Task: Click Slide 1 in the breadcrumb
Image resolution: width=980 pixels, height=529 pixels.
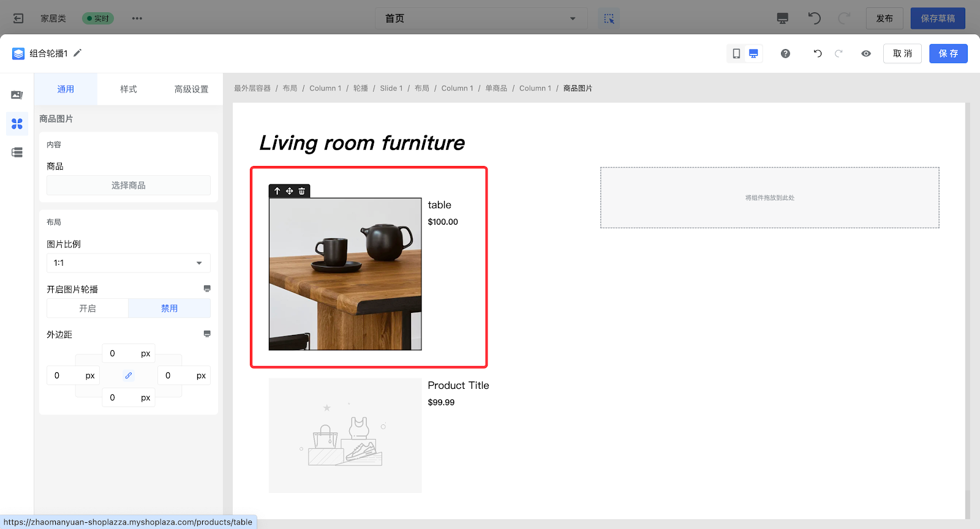Action: (x=391, y=88)
